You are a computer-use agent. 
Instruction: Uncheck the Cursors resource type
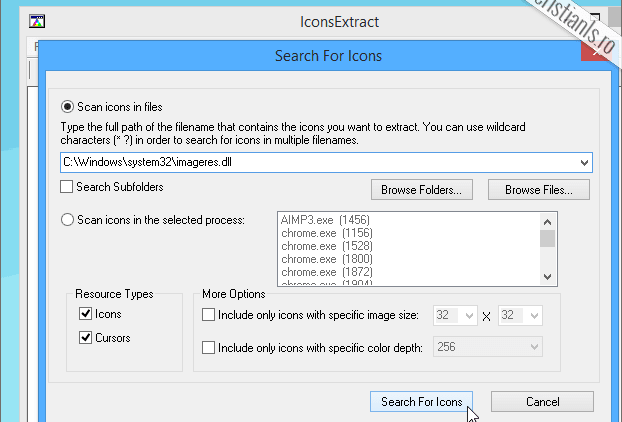click(85, 338)
